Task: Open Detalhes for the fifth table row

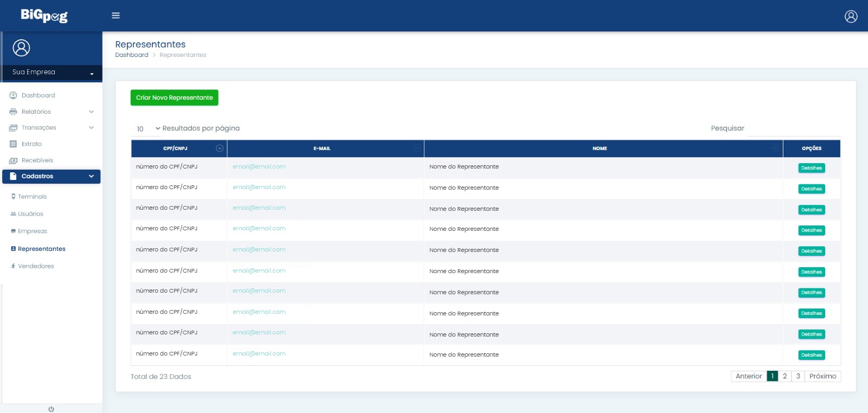Action: 812,251
